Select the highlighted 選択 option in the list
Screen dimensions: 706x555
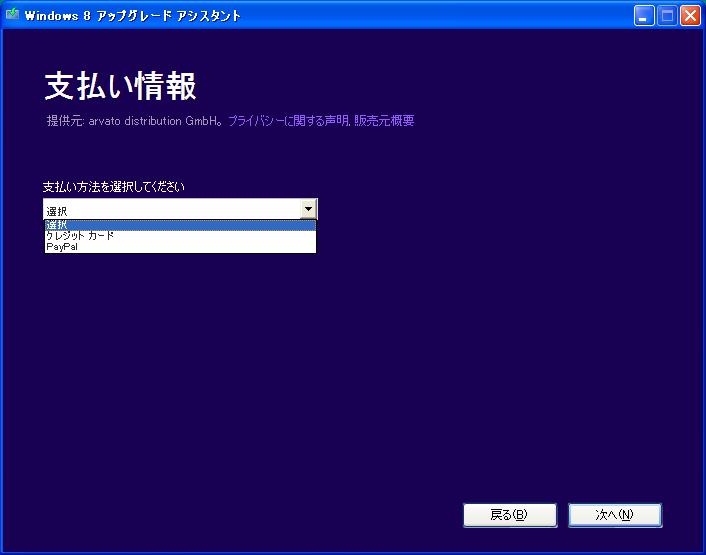tap(180, 225)
